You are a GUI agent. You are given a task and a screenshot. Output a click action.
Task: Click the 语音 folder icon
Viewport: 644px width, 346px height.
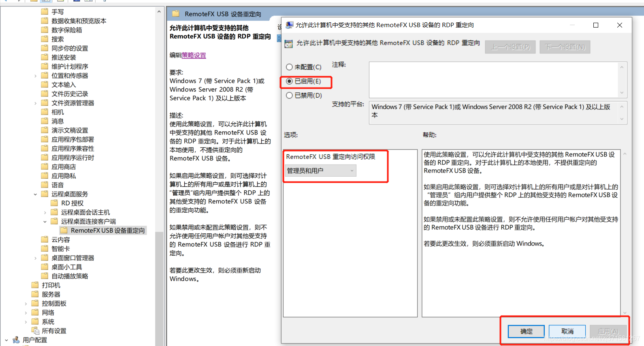click(45, 185)
